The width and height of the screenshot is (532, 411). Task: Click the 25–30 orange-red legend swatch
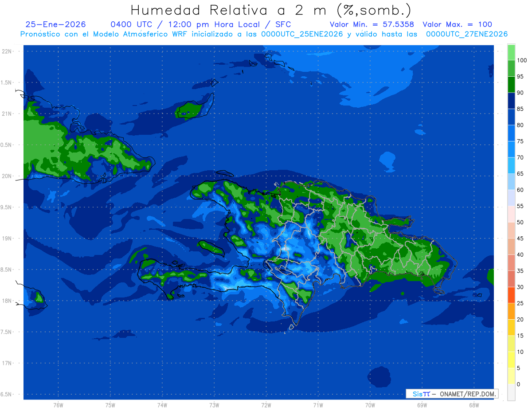tap(511, 295)
